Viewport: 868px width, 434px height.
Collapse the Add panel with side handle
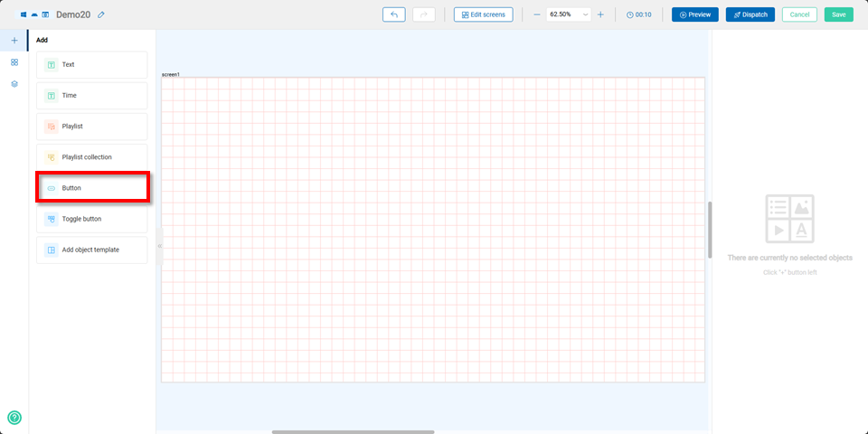tap(159, 246)
